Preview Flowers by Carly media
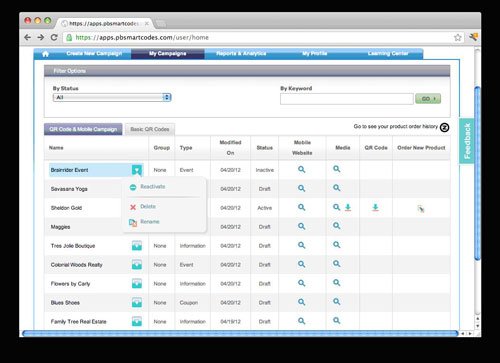This screenshot has width=500, height=363. pyautogui.click(x=337, y=283)
